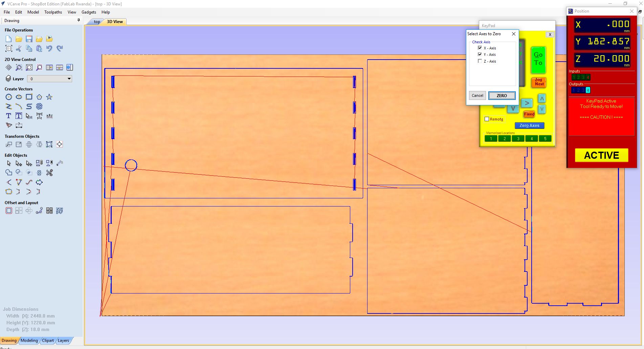Select the Mirror tool under Transform Objects

[x=39, y=144]
